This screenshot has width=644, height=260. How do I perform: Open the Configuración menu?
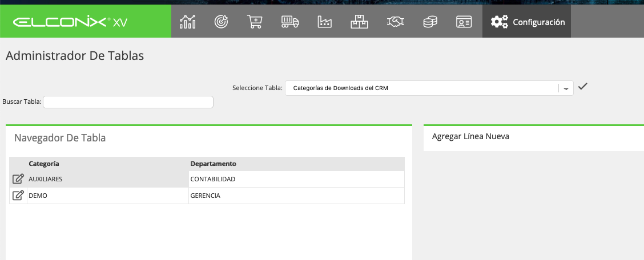(526, 21)
